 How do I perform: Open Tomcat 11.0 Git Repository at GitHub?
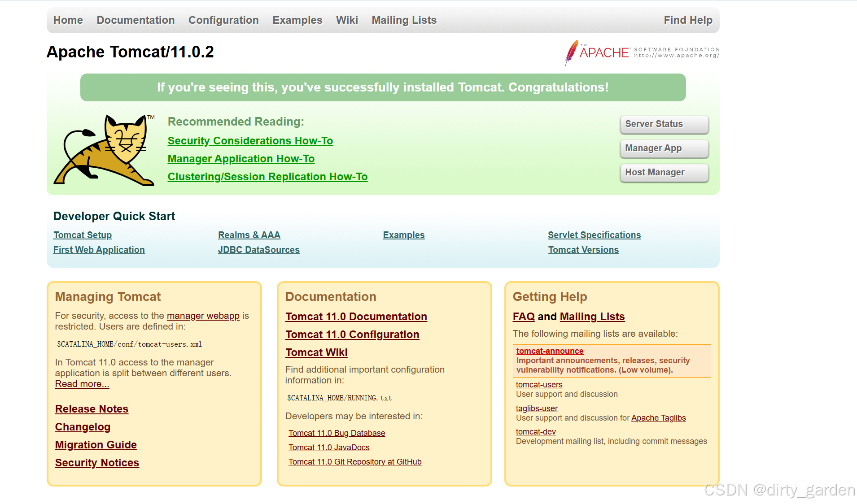[355, 462]
